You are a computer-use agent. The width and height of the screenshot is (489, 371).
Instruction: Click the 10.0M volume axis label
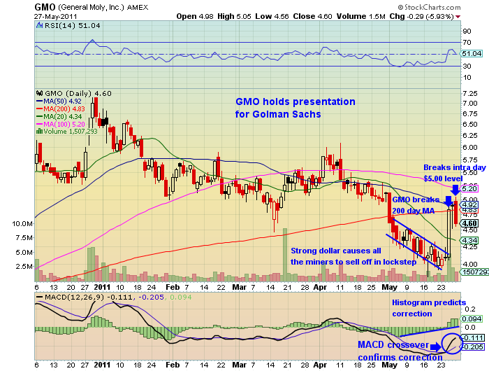point(22,223)
